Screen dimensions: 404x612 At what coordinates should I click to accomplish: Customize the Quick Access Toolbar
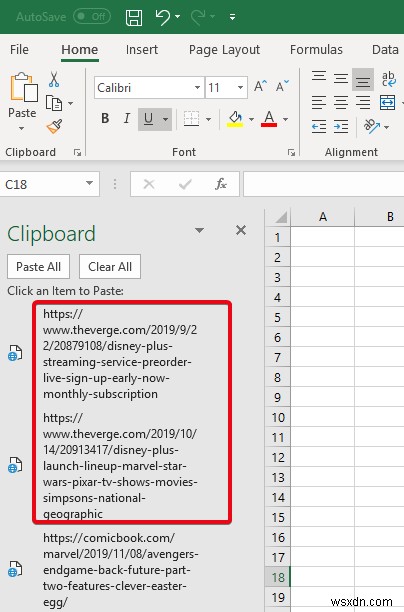232,17
